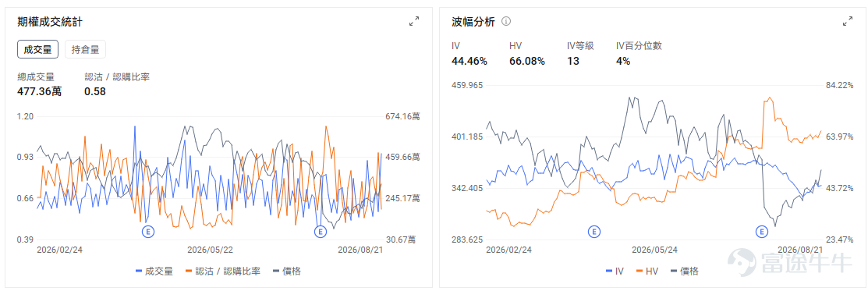
Task: Expand the 期權成交統計 chart to fullscreen
Action: [413, 21]
